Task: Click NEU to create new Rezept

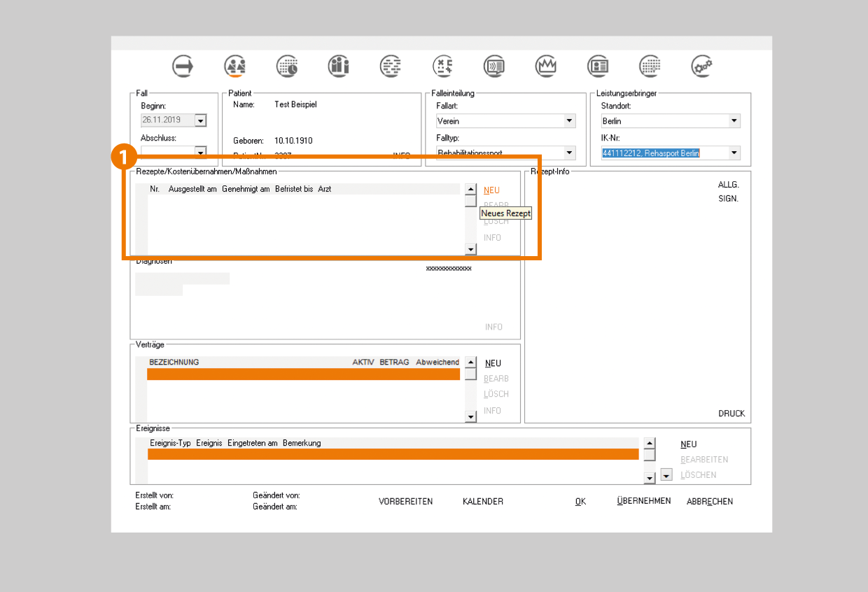Action: 491,190
